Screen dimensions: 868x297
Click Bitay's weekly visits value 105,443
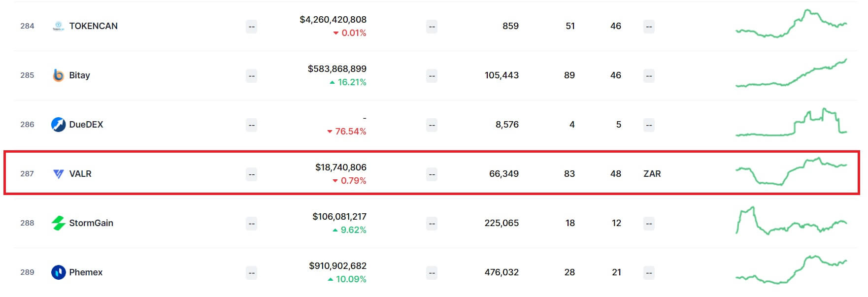click(501, 75)
